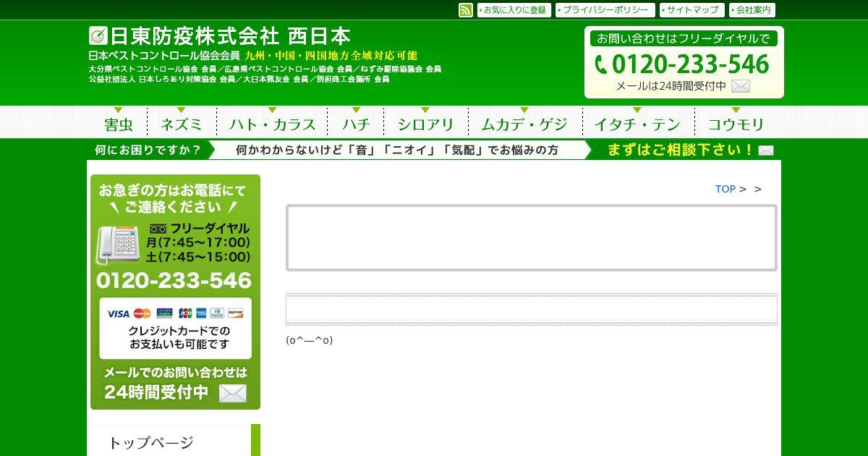Select the コウモリ menu tab

pyautogui.click(x=736, y=122)
